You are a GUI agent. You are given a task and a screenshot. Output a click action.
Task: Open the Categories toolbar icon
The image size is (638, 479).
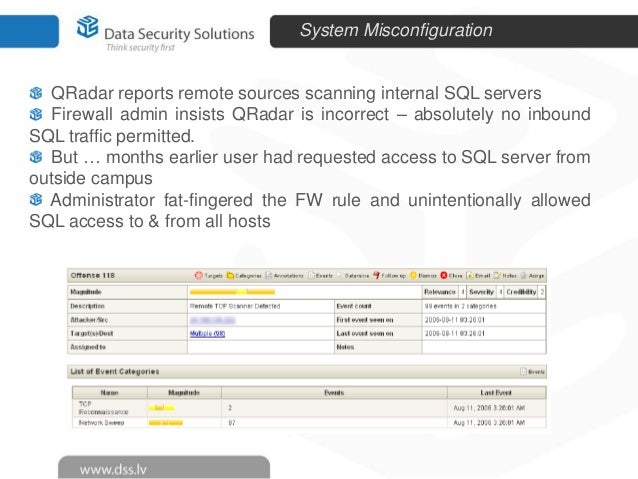click(230, 276)
